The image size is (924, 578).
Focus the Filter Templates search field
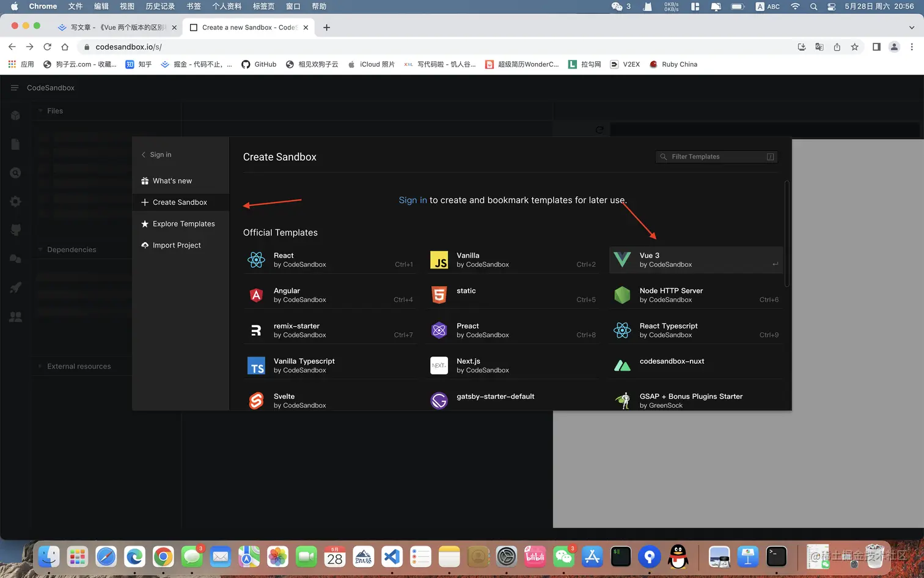(716, 157)
